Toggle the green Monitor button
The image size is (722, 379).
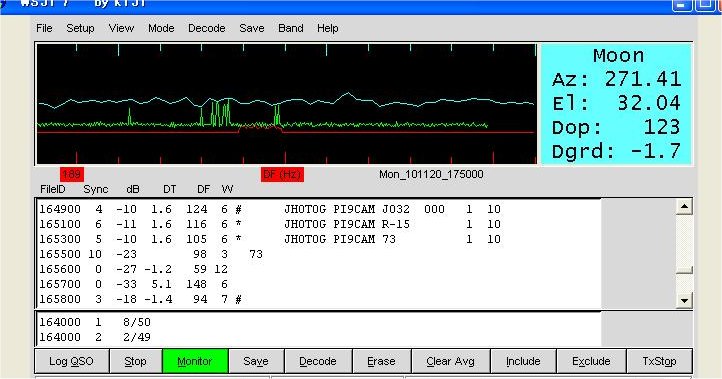pos(195,361)
